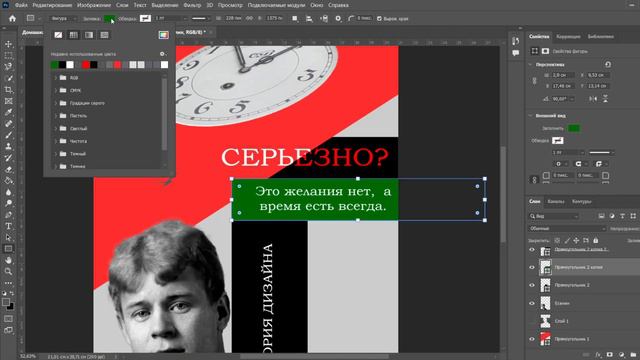This screenshot has width=640, height=360.
Task: Open the History panel icon
Action: point(516,41)
